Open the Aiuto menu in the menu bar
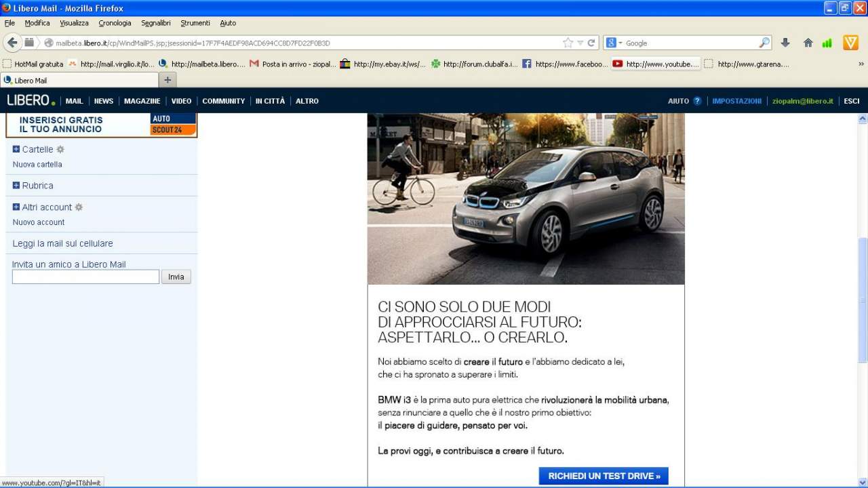This screenshot has height=488, width=868. [228, 23]
